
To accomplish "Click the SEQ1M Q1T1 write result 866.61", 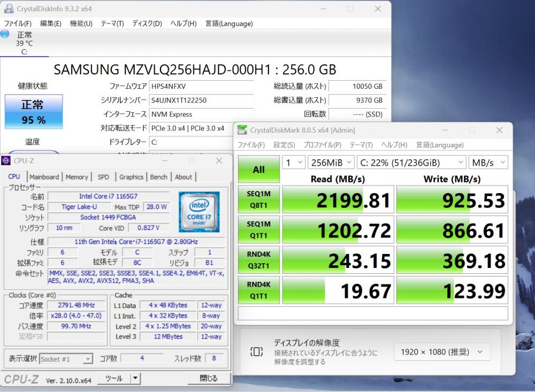I will [453, 229].
